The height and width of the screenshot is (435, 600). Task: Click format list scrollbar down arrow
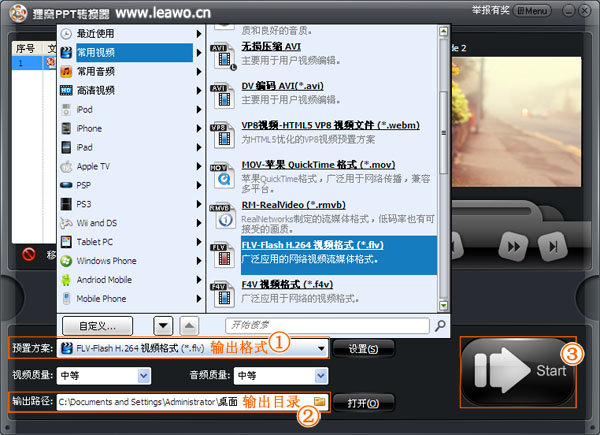coord(443,305)
